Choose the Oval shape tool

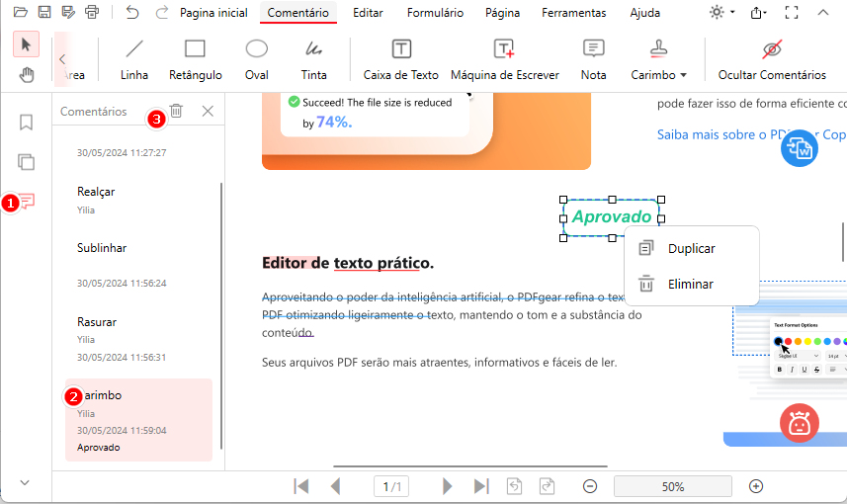257,60
